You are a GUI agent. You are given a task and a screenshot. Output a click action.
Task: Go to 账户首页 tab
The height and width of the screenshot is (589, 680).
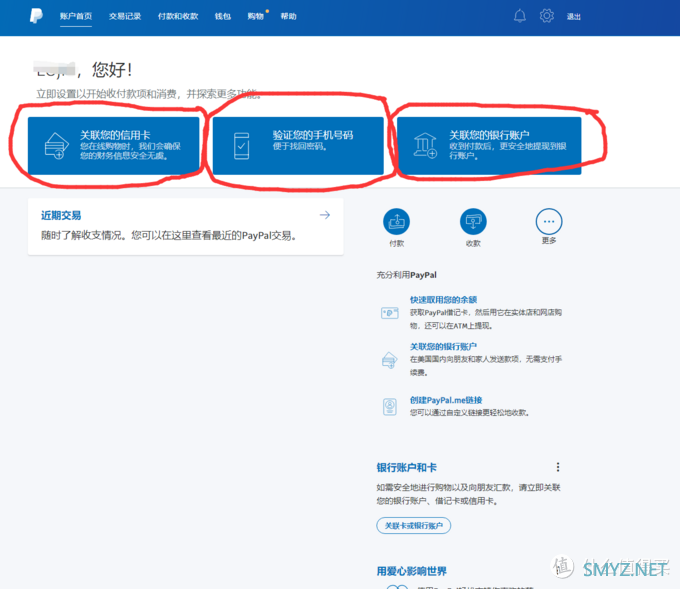point(76,16)
